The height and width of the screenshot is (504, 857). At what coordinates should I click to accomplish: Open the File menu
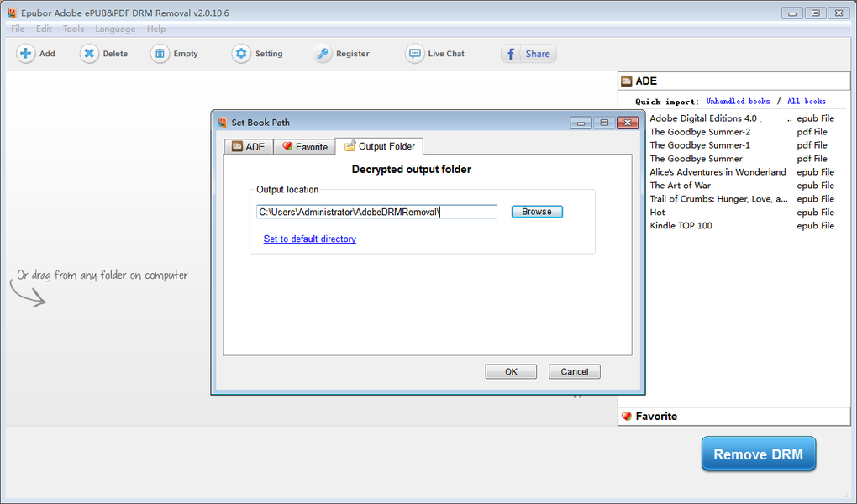tap(18, 29)
